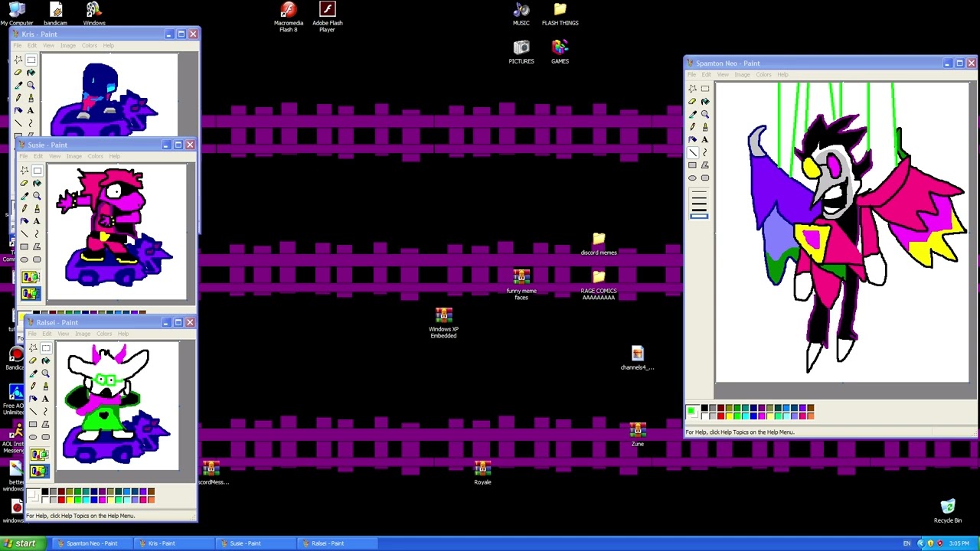Image resolution: width=980 pixels, height=551 pixels.
Task: Select the Curve tool in Spamton Neo Paint
Action: coord(705,152)
